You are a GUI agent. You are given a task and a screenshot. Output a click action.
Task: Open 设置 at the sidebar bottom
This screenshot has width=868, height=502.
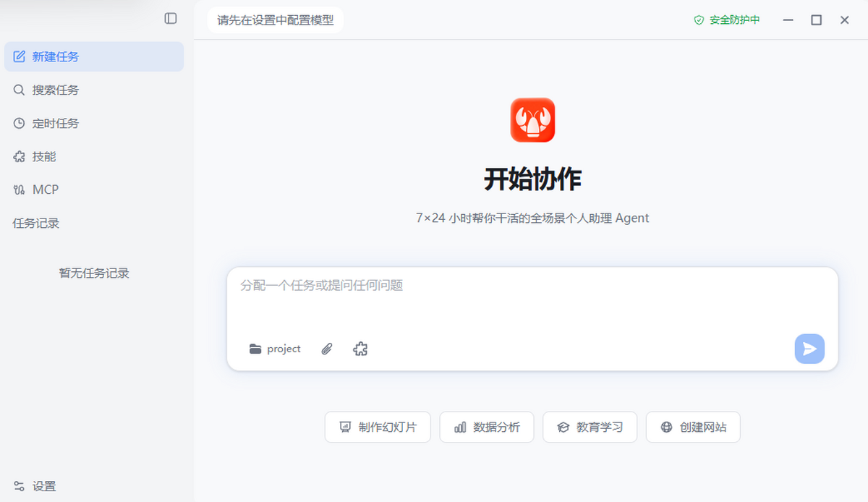(43, 486)
